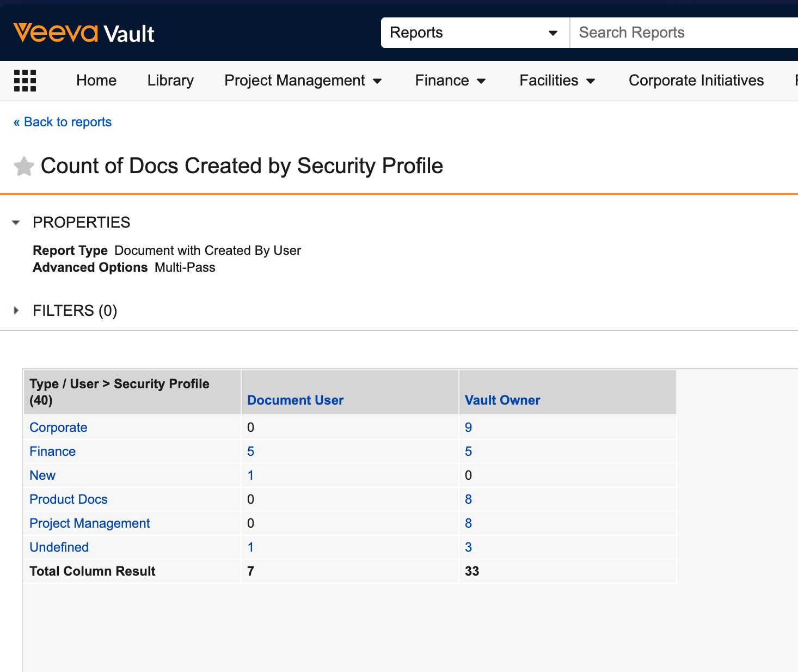Image resolution: width=798 pixels, height=672 pixels.
Task: Open the Project Management row link in table
Action: click(x=90, y=523)
